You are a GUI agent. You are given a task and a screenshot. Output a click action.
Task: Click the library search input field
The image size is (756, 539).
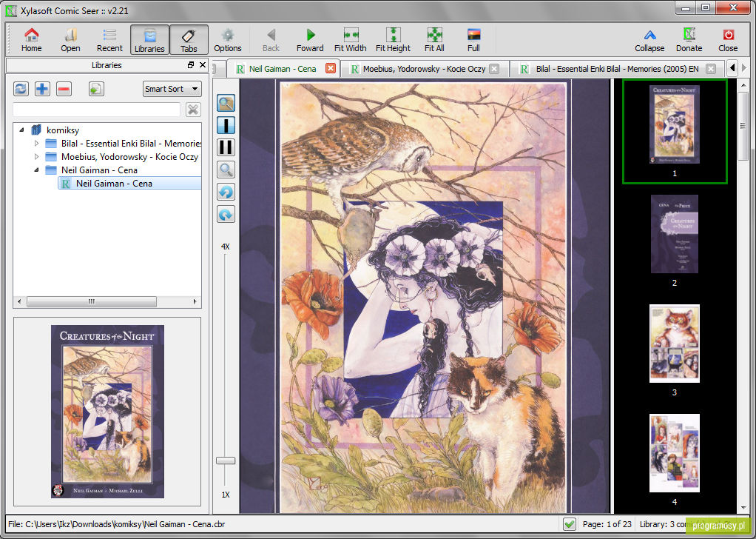[96, 110]
